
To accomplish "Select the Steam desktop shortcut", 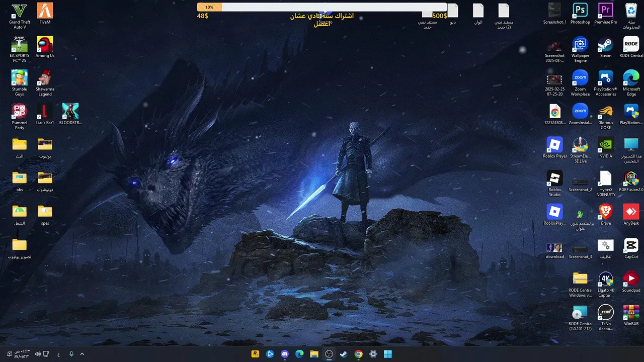I will [606, 47].
